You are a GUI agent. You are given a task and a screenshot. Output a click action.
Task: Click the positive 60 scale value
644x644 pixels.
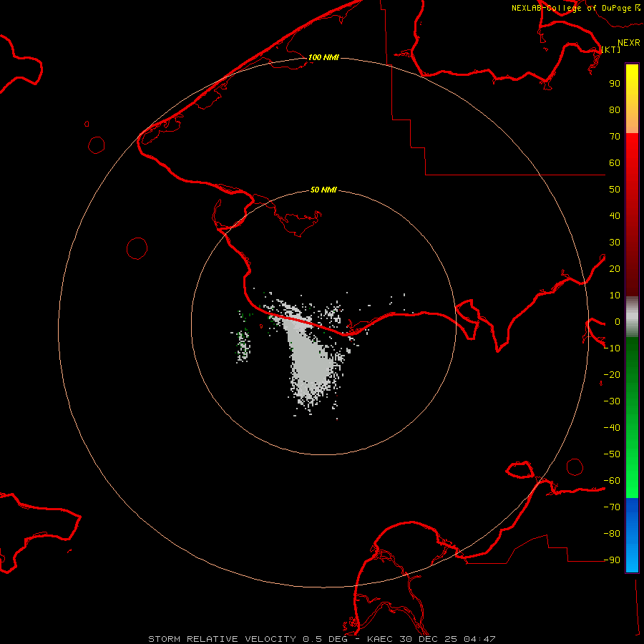click(615, 162)
